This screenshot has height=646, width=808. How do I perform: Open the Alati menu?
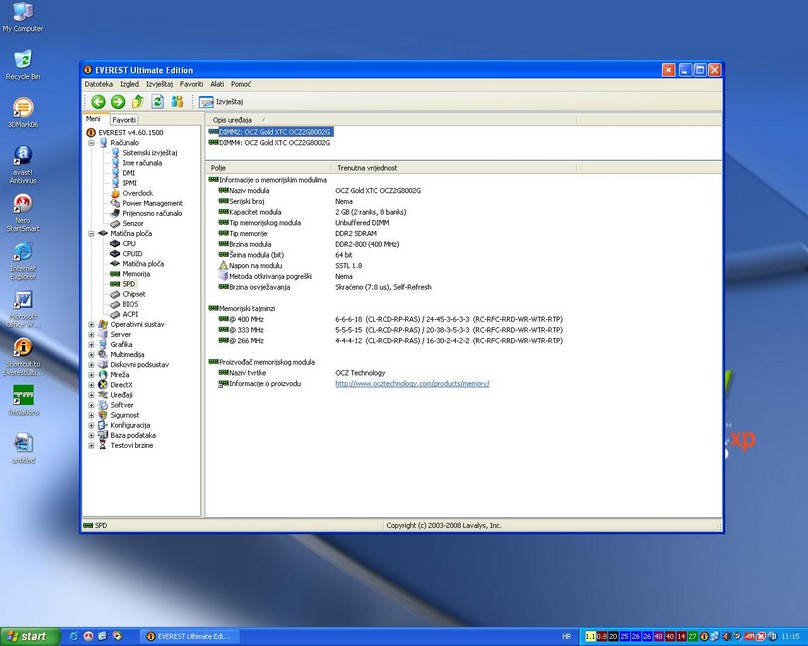coord(217,84)
